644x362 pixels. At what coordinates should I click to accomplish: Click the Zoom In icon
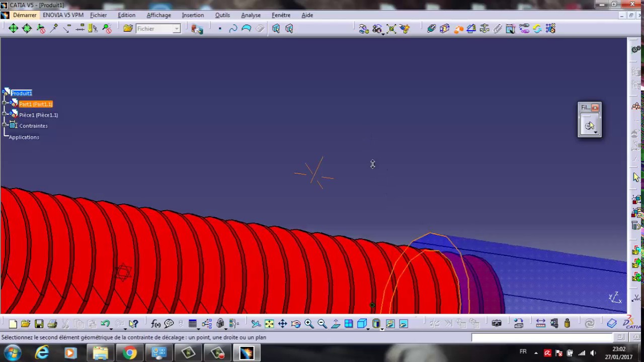coord(309,324)
